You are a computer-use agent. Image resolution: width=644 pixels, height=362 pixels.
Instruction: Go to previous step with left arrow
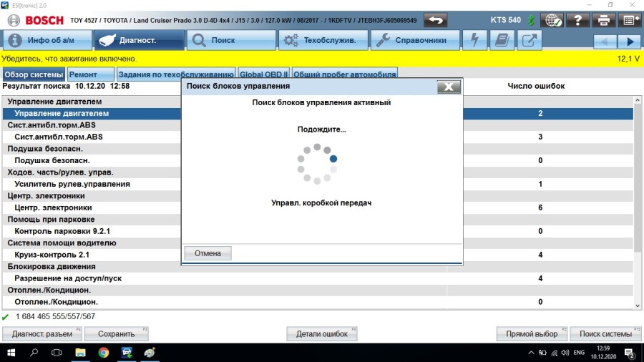(605, 41)
